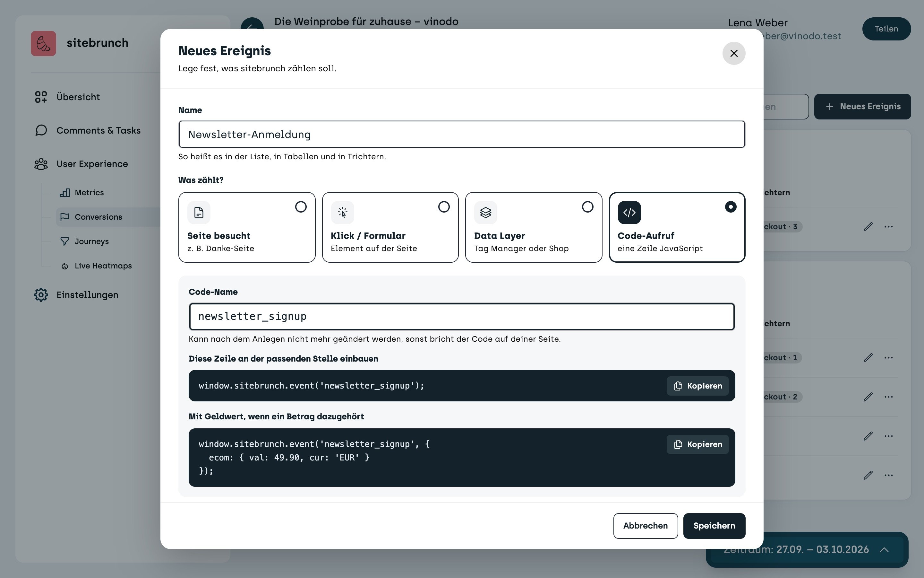Viewport: 924px width, 578px height.
Task: Click the Data Layer stack icon
Action: [x=486, y=213]
